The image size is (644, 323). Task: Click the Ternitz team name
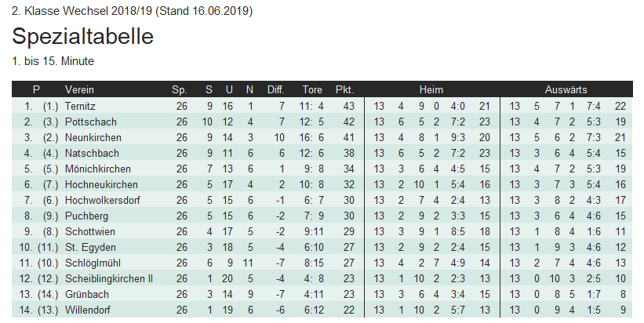coord(81,106)
